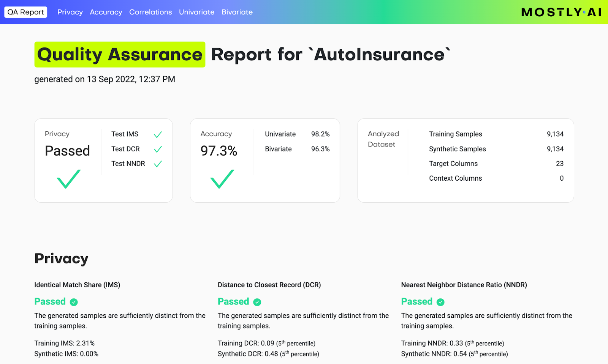
Task: Click the Training Samples 9,134 value
Action: pos(555,134)
